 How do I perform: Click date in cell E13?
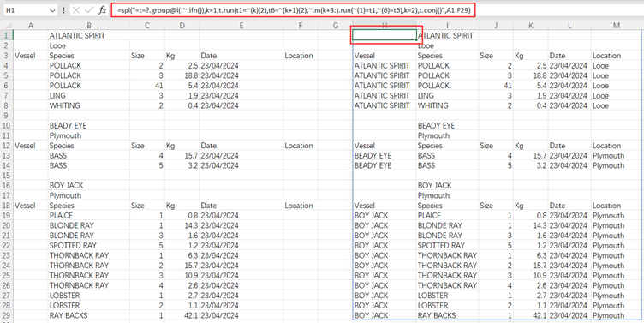point(219,156)
